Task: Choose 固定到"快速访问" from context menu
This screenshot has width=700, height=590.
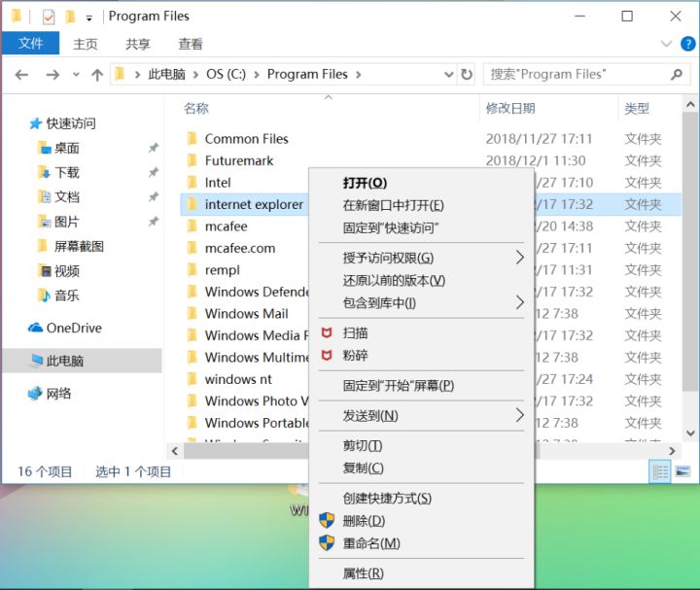Action: [421, 228]
